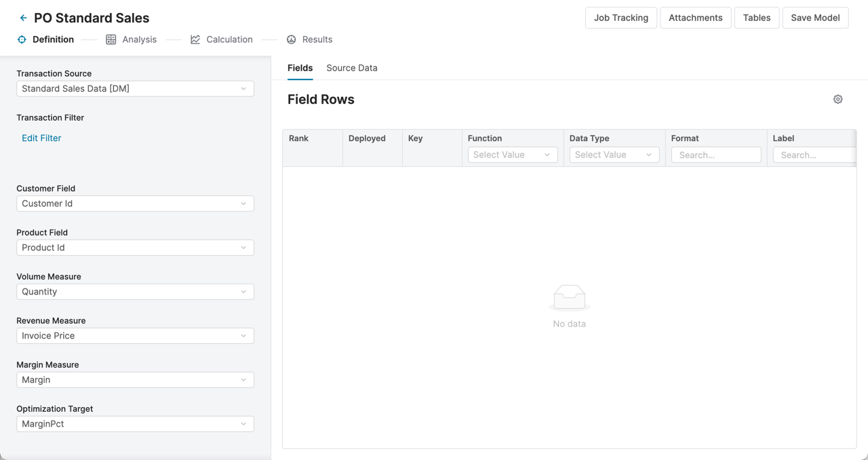Click the Results step icon
This screenshot has height=460, width=868.
tap(292, 39)
